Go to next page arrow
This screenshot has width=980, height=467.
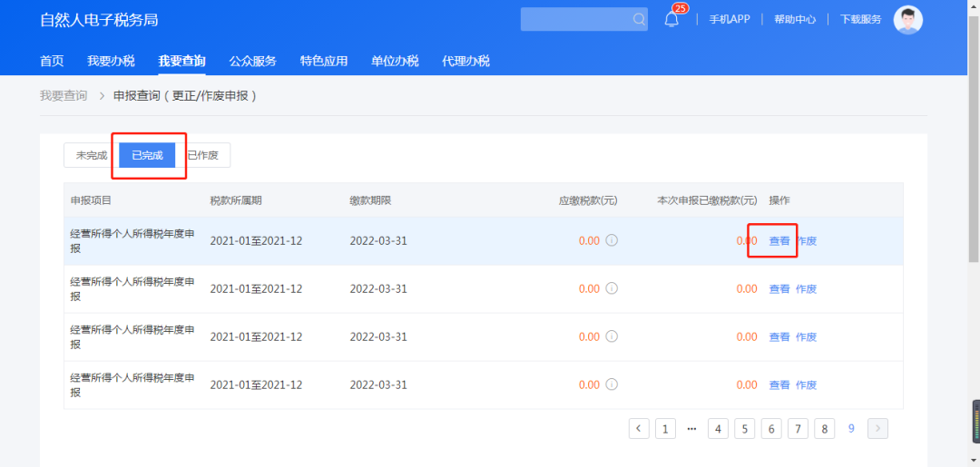coord(878,428)
